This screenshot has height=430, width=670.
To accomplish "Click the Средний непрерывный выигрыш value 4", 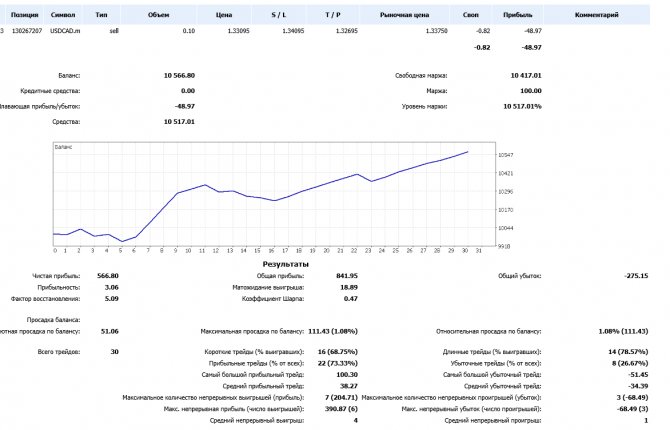I will (x=356, y=421).
